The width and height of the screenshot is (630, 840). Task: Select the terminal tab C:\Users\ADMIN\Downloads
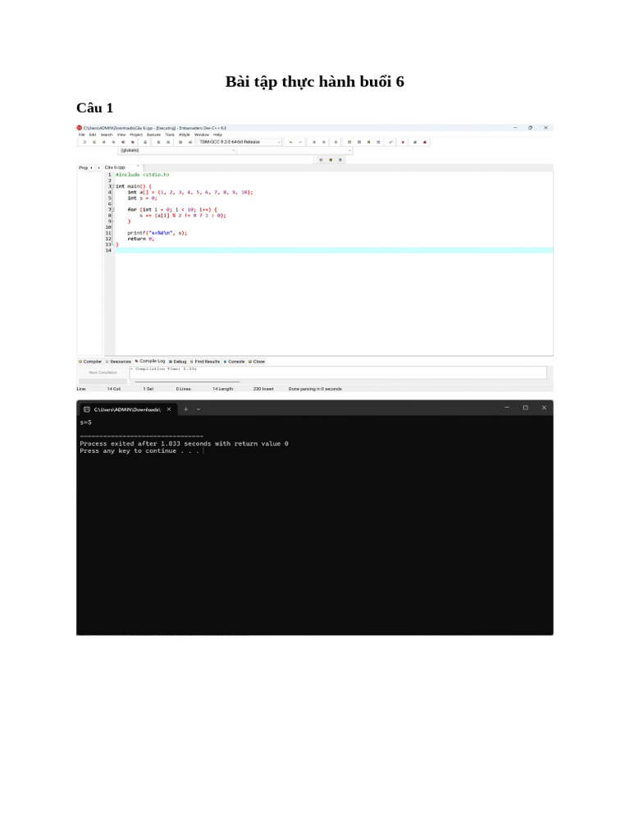[x=126, y=409]
